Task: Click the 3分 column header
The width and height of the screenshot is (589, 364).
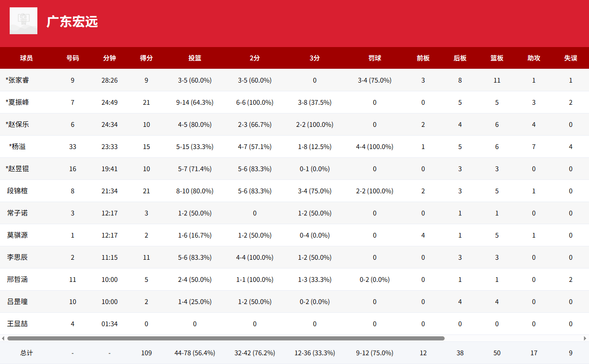Action: pyautogui.click(x=315, y=58)
